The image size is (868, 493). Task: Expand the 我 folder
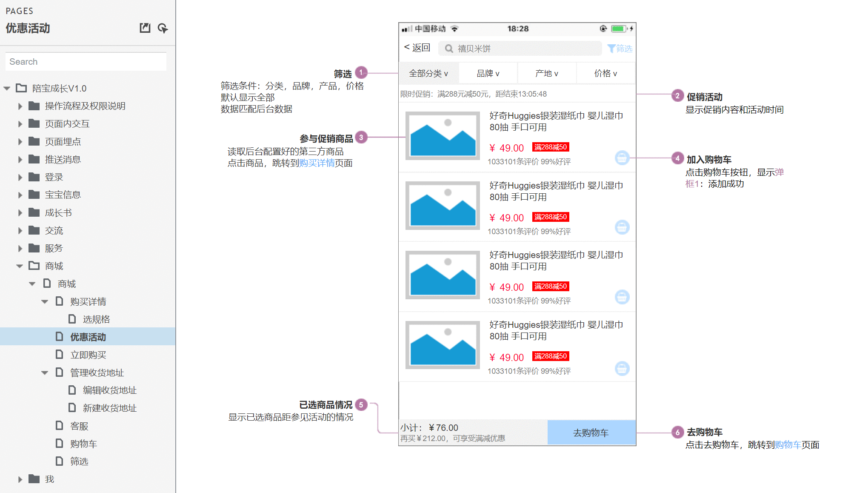20,479
